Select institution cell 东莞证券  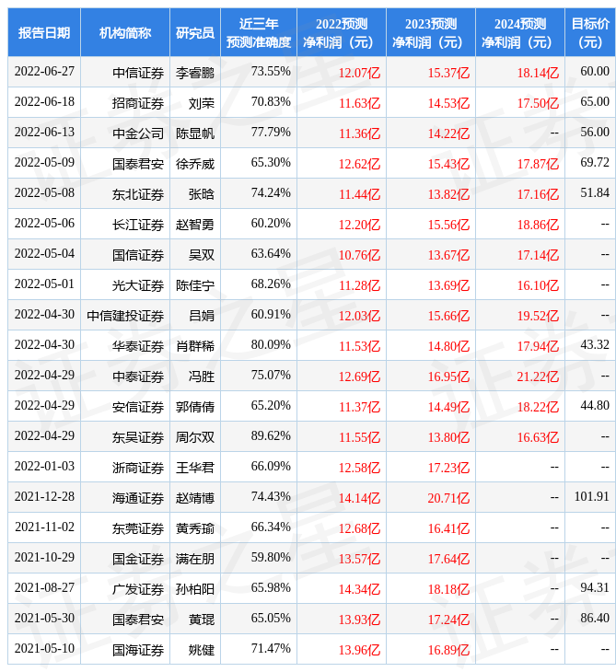click(138, 529)
